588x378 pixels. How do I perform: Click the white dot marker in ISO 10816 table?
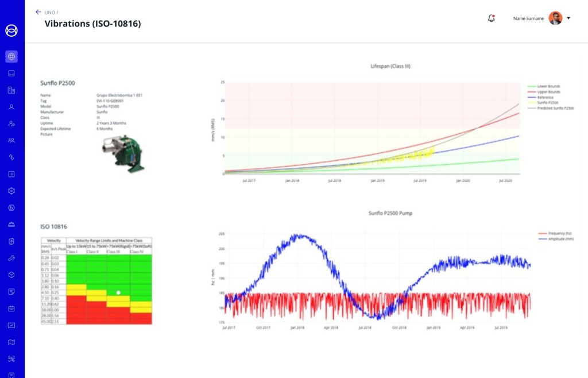click(118, 292)
